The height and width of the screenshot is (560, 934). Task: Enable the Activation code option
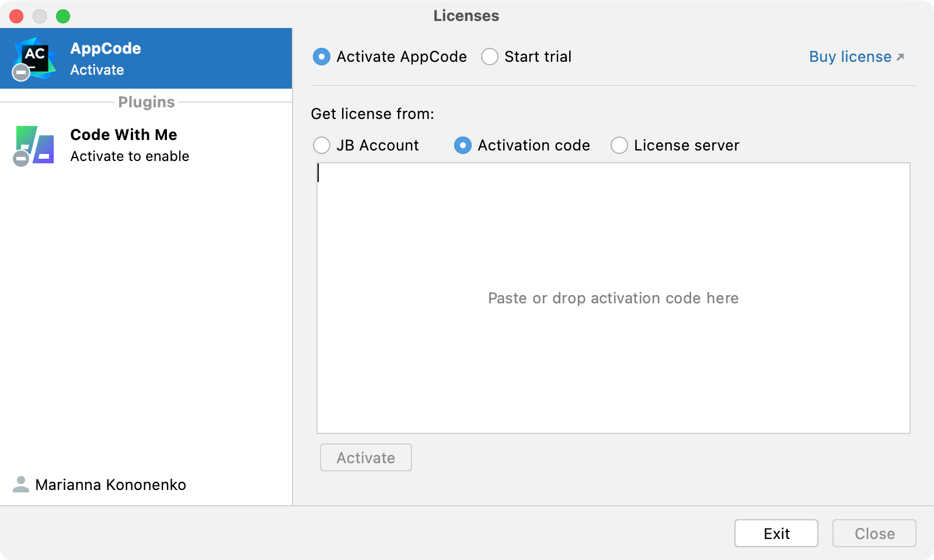462,145
